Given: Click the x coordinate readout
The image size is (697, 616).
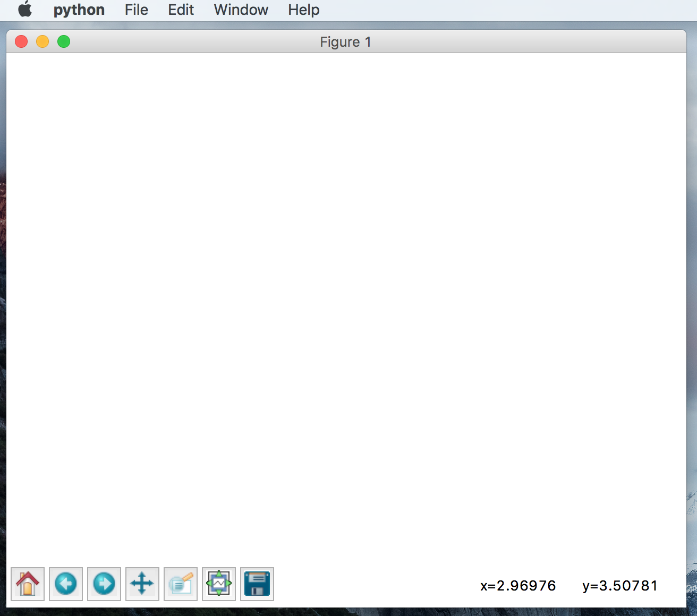Looking at the screenshot, I should 518,586.
